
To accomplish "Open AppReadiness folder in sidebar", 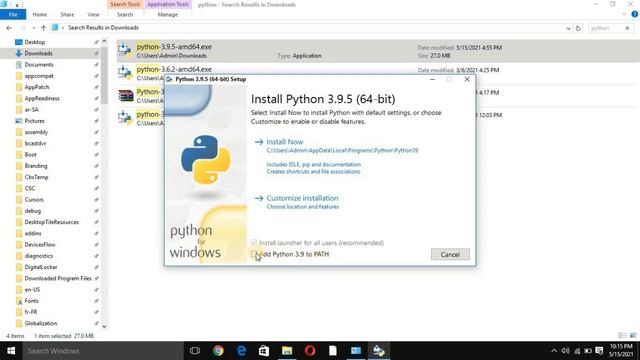I will 42,98.
